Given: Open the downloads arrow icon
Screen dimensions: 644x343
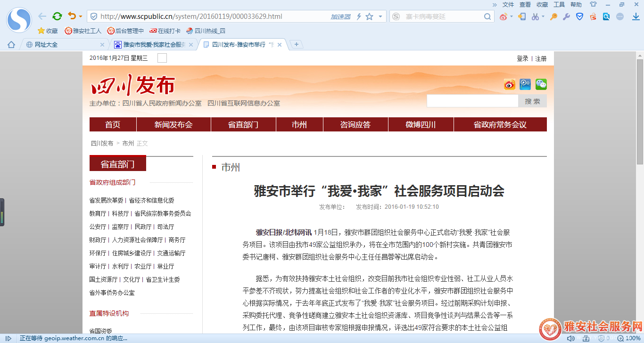Looking at the screenshot, I should [x=636, y=16].
